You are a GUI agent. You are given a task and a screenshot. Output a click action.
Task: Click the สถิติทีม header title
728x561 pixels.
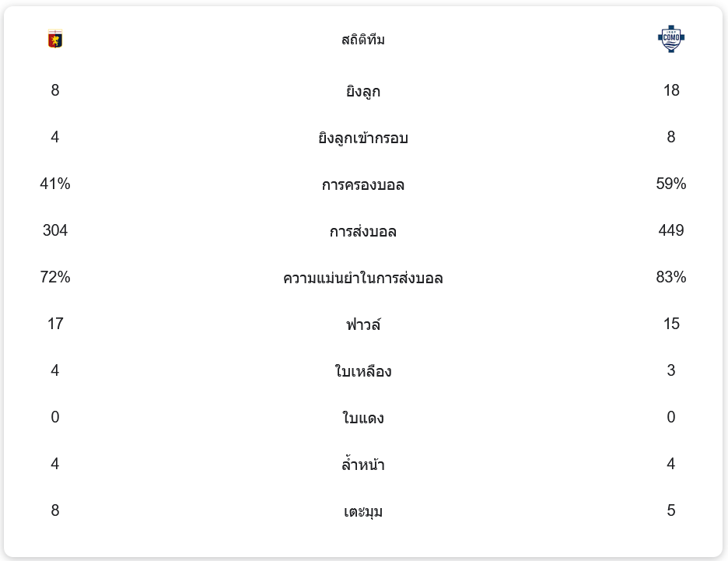tap(363, 40)
